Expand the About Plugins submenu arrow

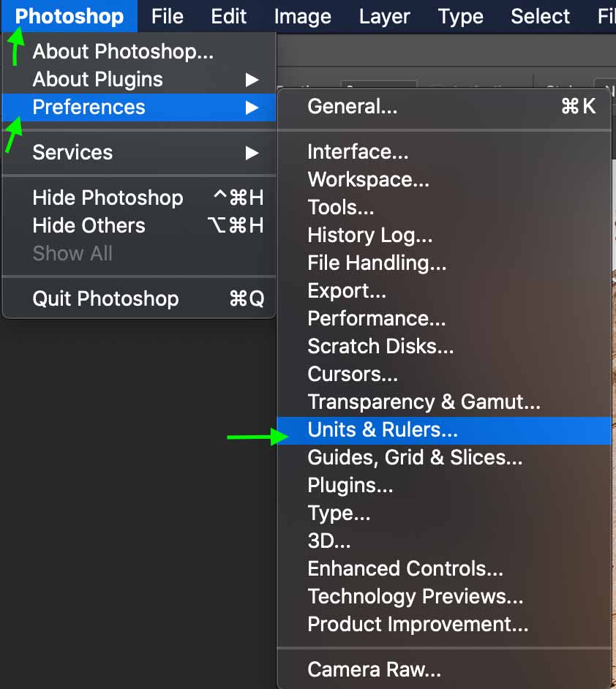252,80
